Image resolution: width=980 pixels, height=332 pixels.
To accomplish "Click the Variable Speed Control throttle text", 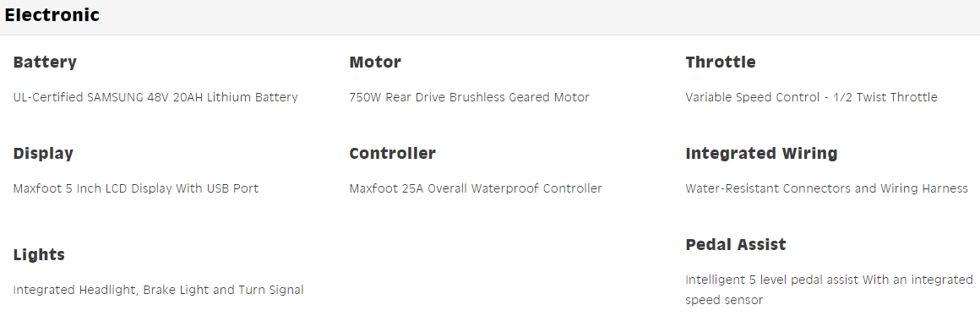I will 811,97.
